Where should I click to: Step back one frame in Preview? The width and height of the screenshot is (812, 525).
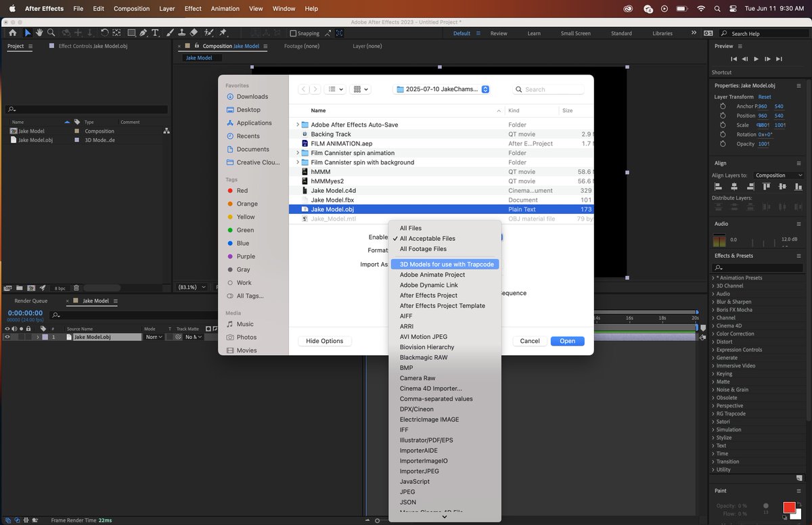(x=745, y=59)
